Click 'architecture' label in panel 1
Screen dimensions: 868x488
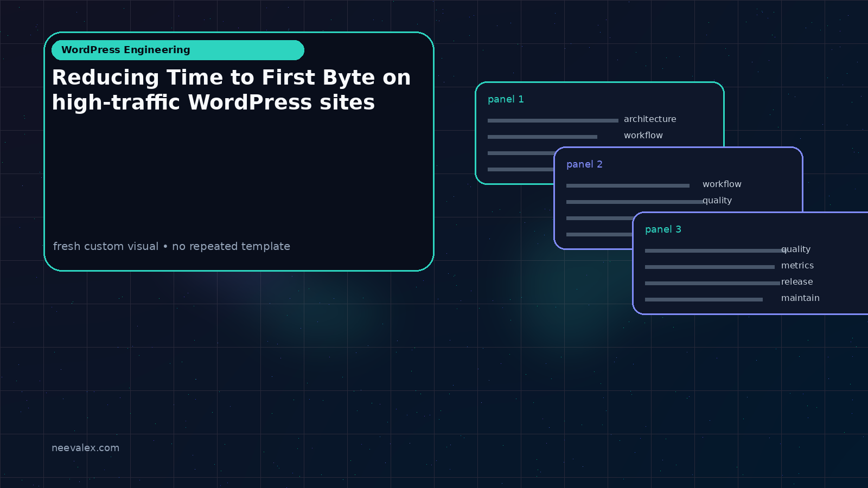click(x=650, y=119)
